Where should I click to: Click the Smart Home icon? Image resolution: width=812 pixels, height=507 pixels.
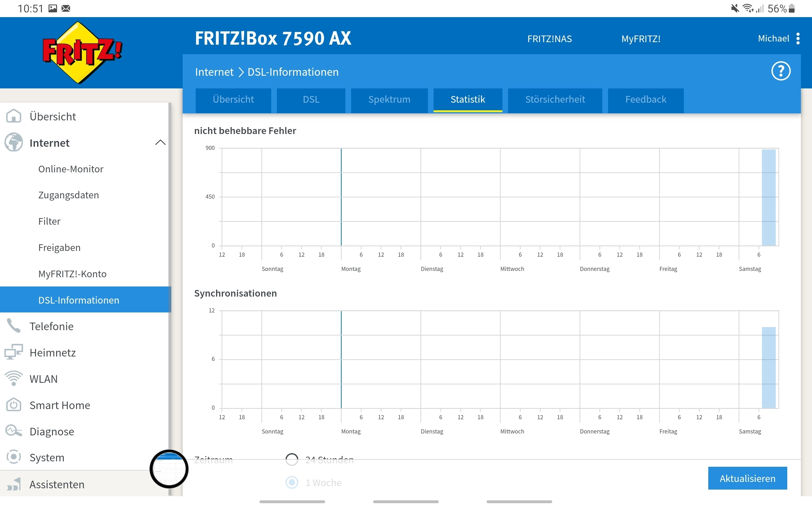13,405
